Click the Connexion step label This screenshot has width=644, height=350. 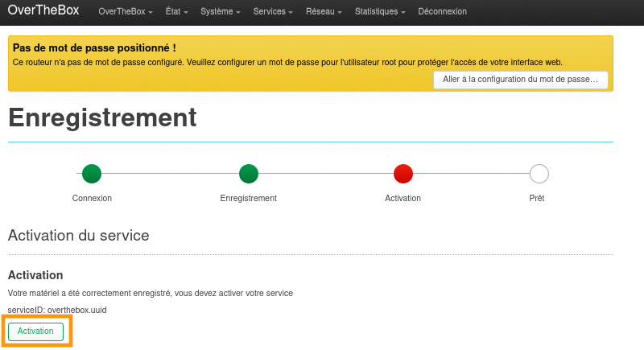click(x=92, y=198)
